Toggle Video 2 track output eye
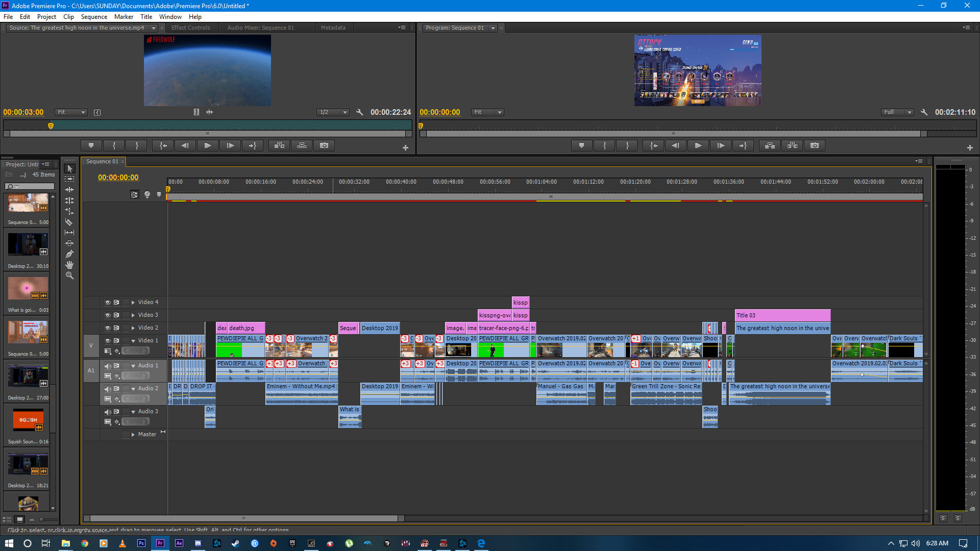 pyautogui.click(x=108, y=328)
